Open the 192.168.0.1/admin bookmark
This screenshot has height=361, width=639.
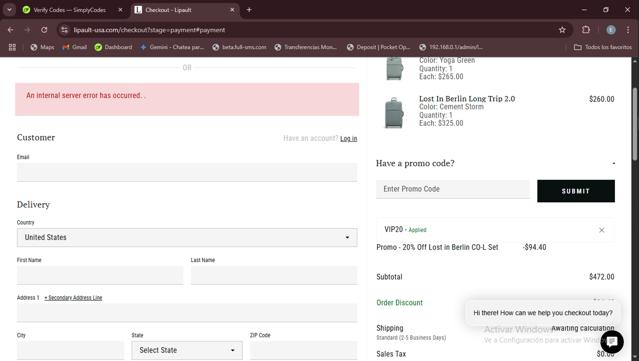pyautogui.click(x=451, y=47)
